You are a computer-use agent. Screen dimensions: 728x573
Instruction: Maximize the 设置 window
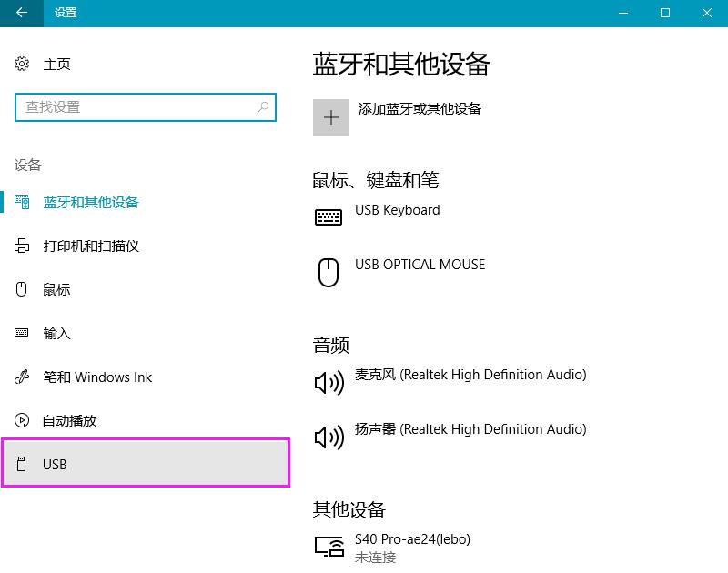665,13
